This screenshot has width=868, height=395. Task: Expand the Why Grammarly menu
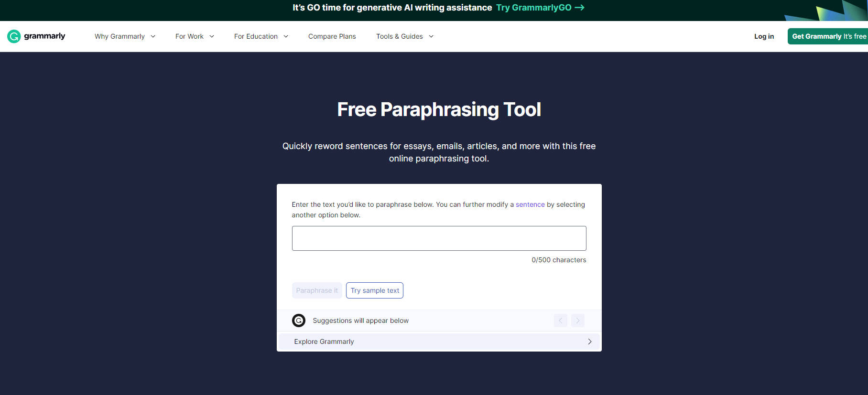point(125,36)
